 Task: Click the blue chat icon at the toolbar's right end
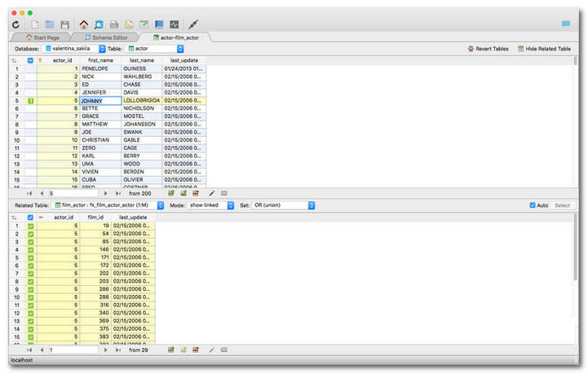[566, 24]
